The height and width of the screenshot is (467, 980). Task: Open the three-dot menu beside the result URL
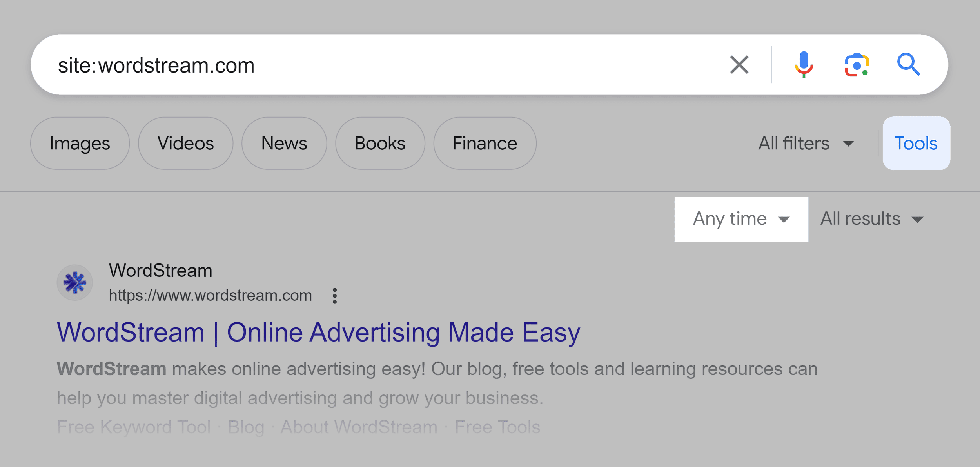[x=335, y=296]
